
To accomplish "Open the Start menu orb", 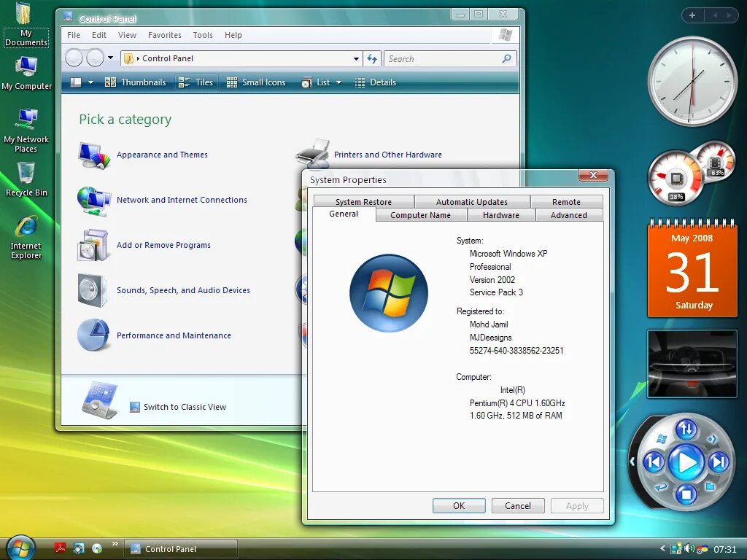I will coord(20,548).
